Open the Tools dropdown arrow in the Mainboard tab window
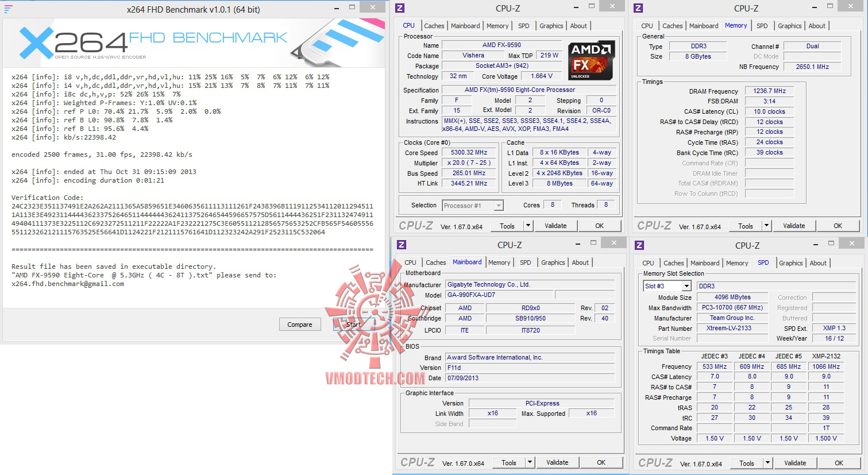Image resolution: width=868 pixels, height=475 pixels. [x=530, y=462]
